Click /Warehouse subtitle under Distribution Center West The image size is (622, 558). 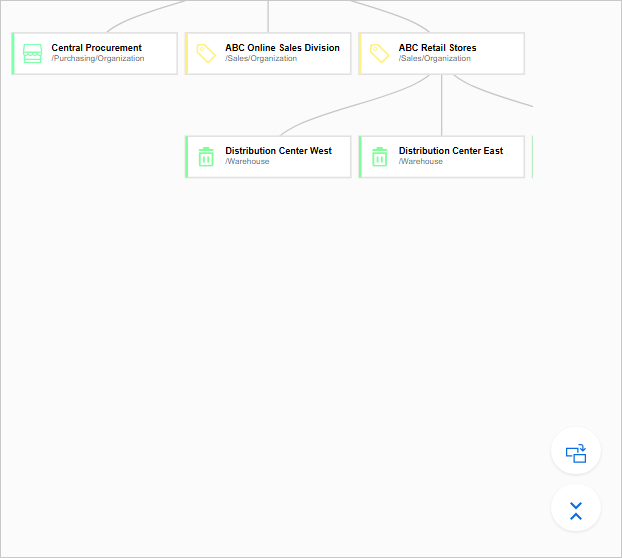[x=247, y=161]
